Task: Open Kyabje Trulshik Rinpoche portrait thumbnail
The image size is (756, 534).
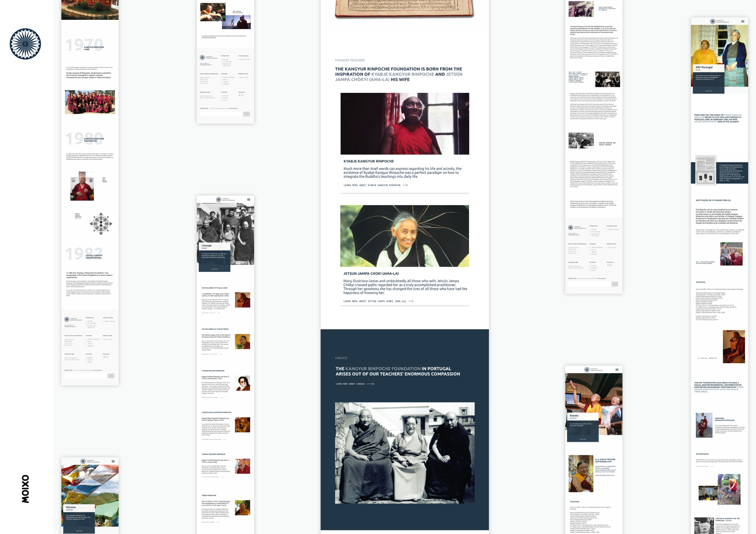Action: 243,466
